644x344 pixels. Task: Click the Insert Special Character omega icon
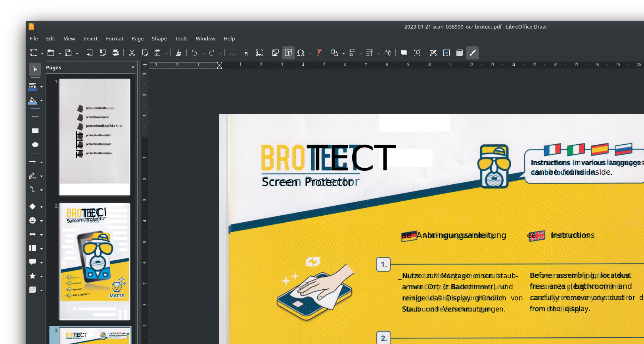point(301,53)
